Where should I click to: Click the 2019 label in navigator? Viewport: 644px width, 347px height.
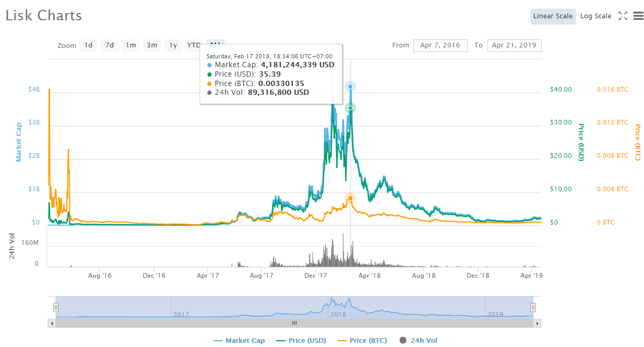495,314
